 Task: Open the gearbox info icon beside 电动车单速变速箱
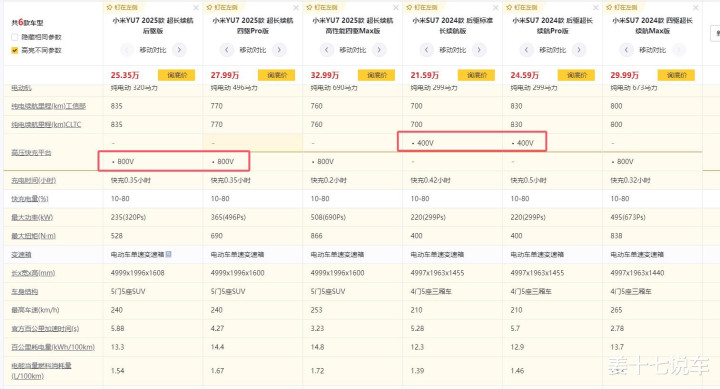point(169,254)
